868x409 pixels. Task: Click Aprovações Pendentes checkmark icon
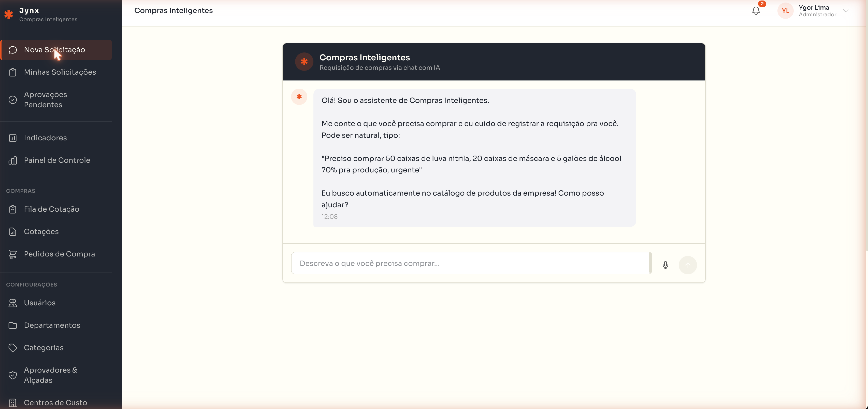[x=12, y=100]
